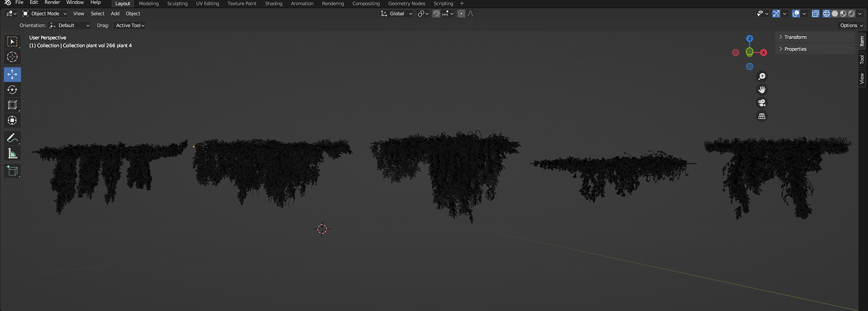Click the Z axis on navigation gizmo
This screenshot has width=868, height=311.
pos(749,38)
